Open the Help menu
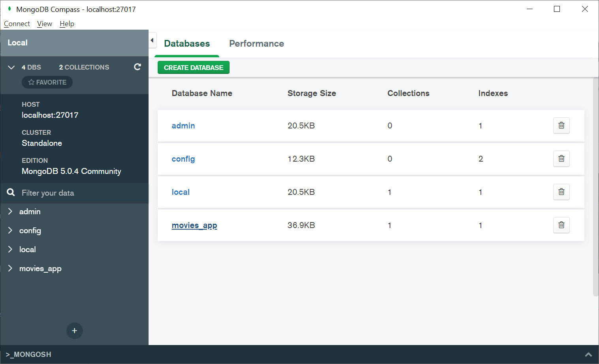 click(x=67, y=23)
